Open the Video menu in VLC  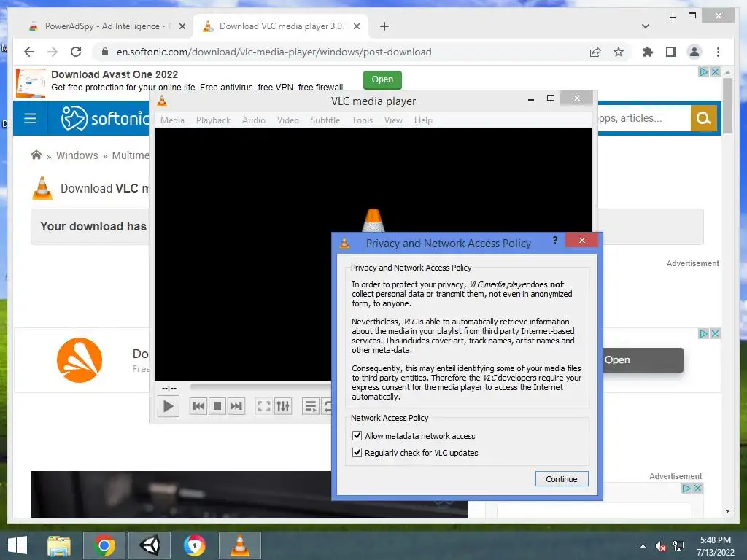(x=287, y=120)
